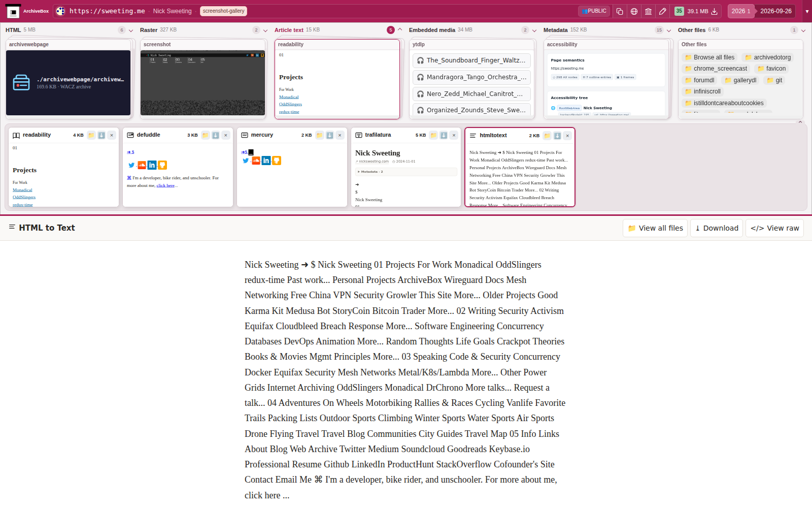
Task: Open Browse all files folder
Action: tap(709, 57)
